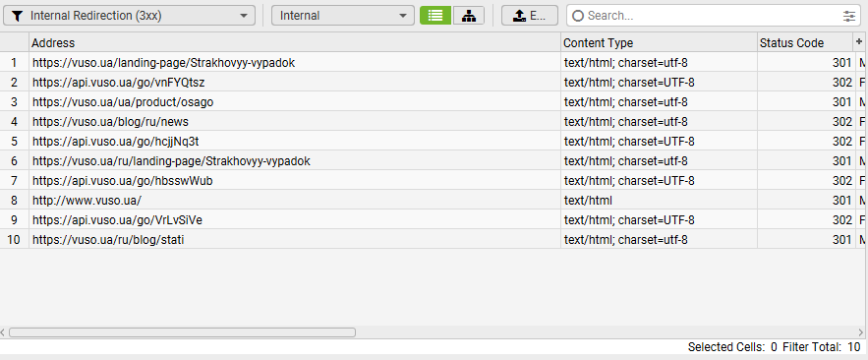This screenshot has width=868, height=360.
Task: Click the Export button with upload icon
Action: pos(529,16)
